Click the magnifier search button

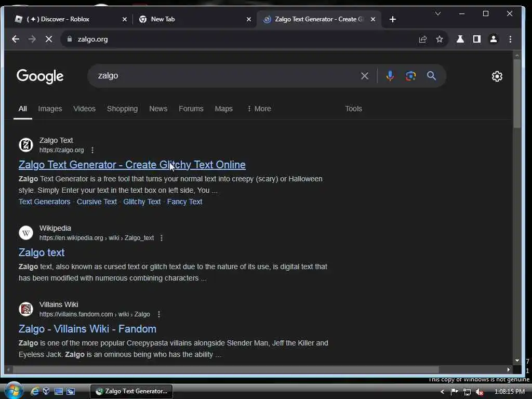(x=431, y=76)
